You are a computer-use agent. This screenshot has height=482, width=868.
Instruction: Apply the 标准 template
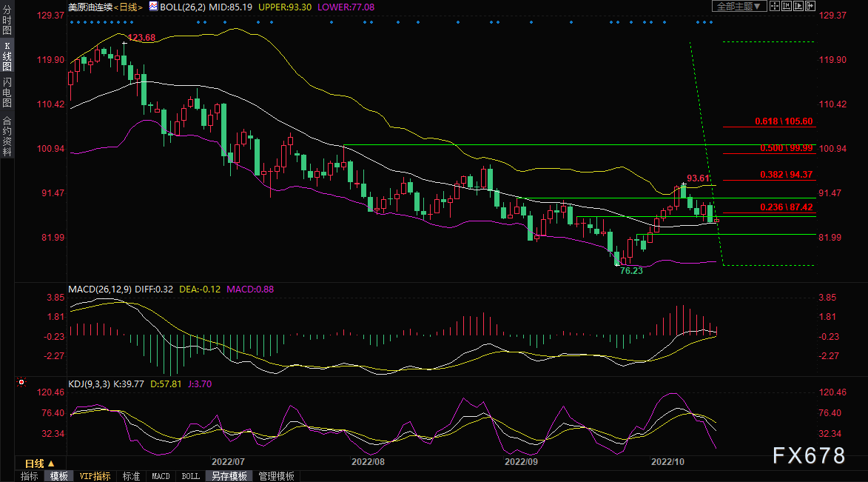coord(131,477)
